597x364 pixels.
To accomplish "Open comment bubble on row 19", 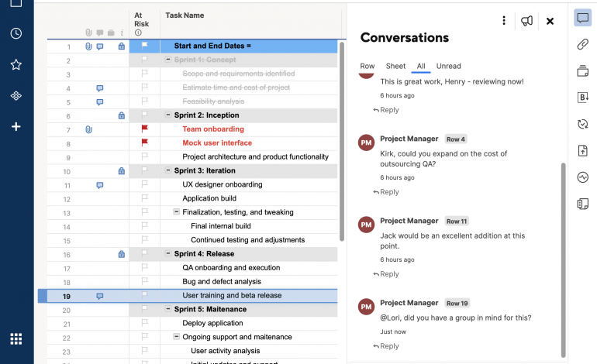I will pos(100,296).
